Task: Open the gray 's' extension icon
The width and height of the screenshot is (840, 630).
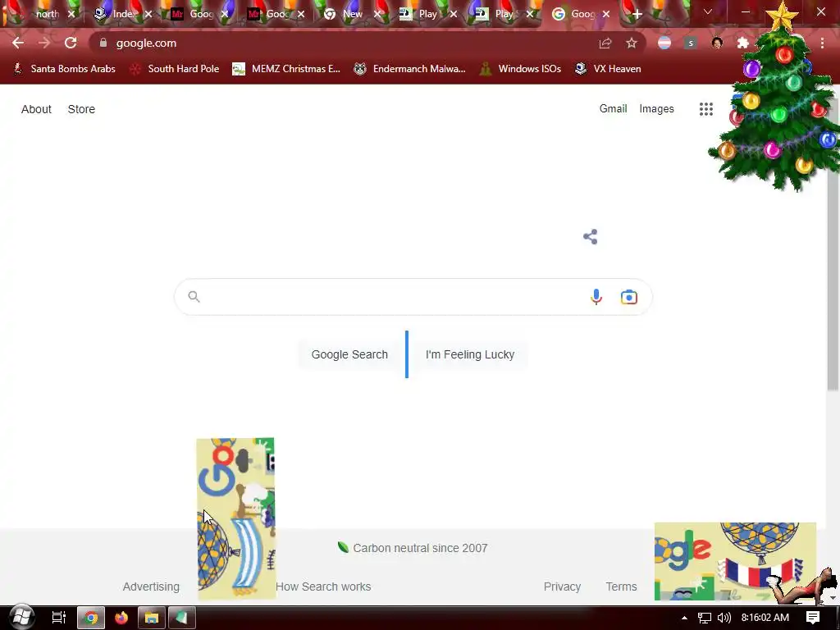Action: pos(691,43)
